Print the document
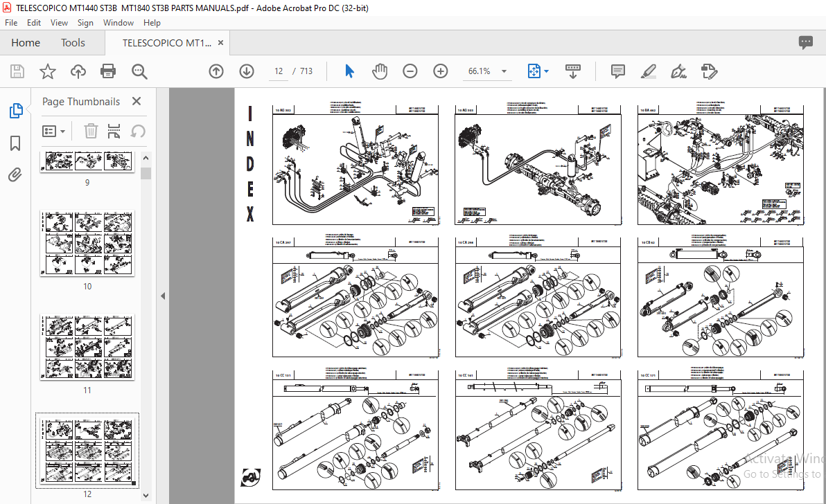Viewport: 826px width, 504px height. coord(108,71)
